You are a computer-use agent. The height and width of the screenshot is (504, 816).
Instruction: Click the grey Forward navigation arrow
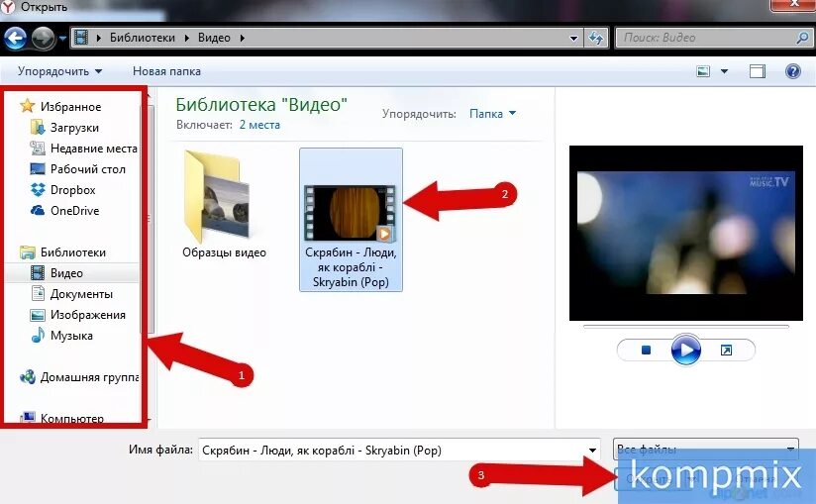click(x=43, y=39)
